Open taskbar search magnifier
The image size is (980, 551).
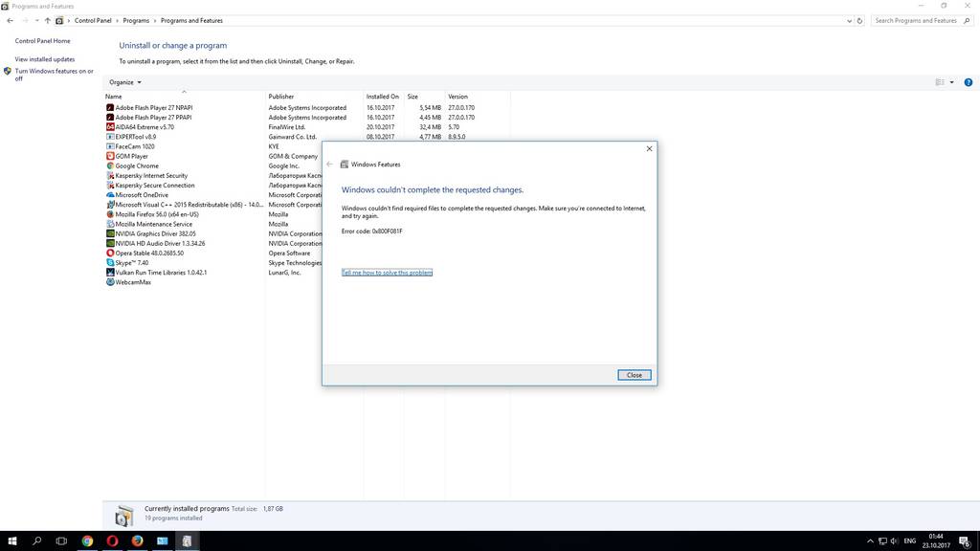point(37,541)
